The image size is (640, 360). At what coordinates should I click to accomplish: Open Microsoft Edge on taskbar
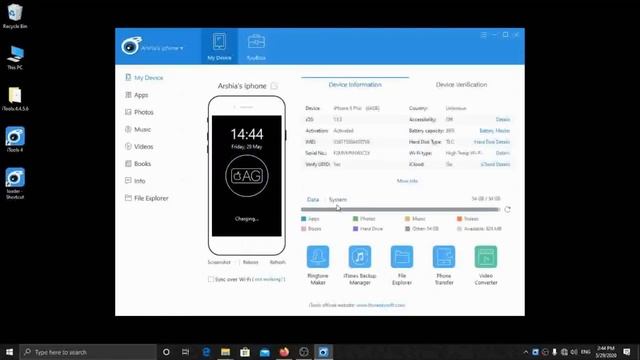206,352
